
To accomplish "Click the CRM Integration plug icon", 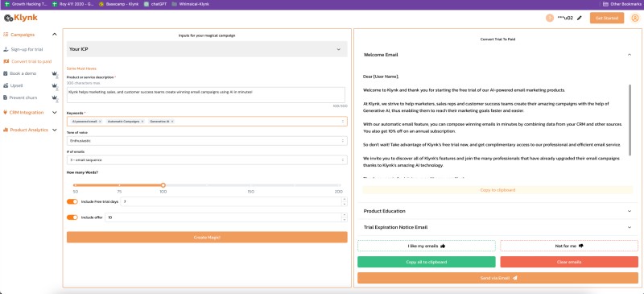I will point(6,112).
